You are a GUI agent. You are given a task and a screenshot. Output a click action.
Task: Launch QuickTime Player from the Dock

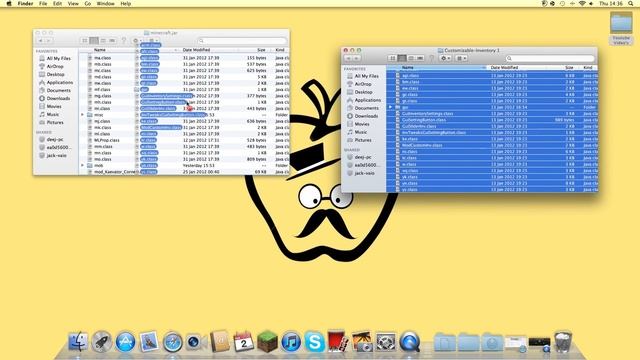click(409, 342)
